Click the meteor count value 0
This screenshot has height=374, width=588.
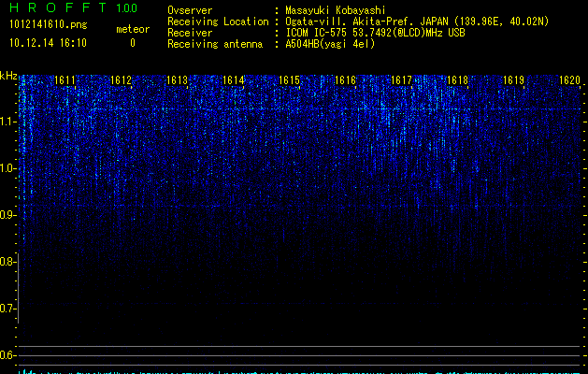tap(133, 43)
